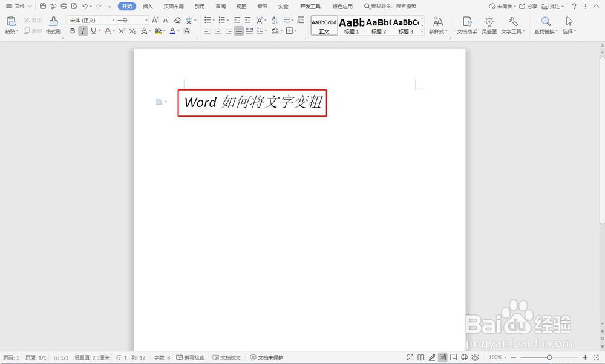The width and height of the screenshot is (605, 364).
Task: Click the Undo arrow icon
Action: pyautogui.click(x=85, y=6)
